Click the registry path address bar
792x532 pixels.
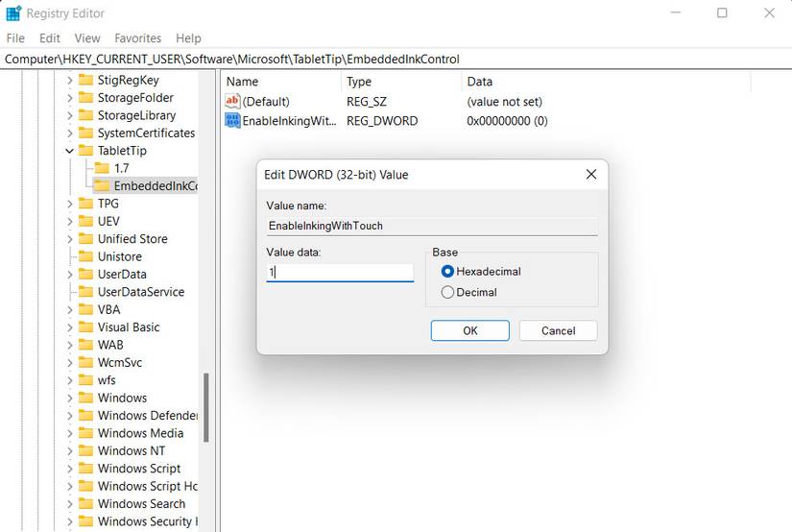tap(396, 60)
